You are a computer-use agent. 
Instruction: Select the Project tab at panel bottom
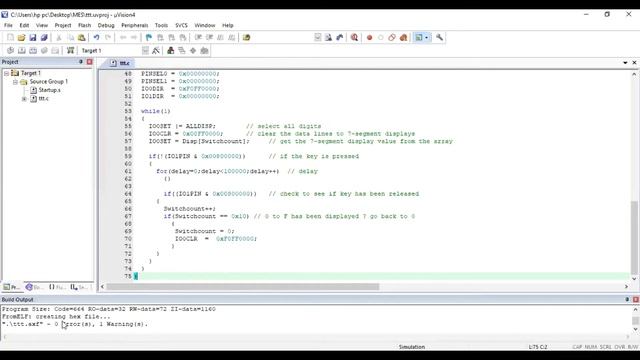pyautogui.click(x=12, y=287)
